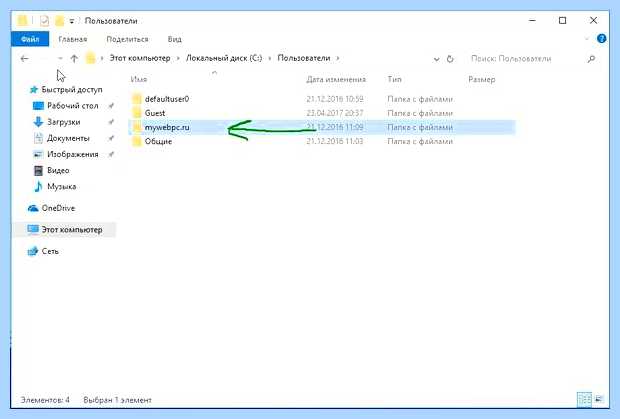Refresh the current folder
Image resolution: width=620 pixels, height=419 pixels.
450,59
